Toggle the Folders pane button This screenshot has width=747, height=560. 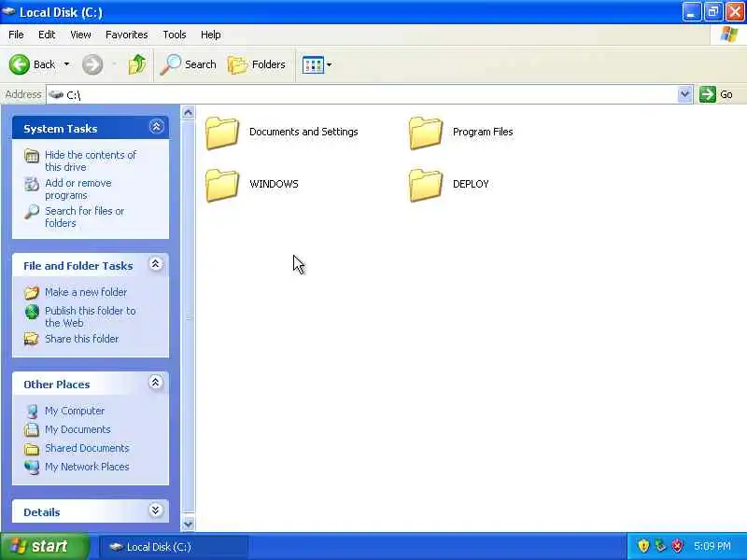click(x=257, y=64)
